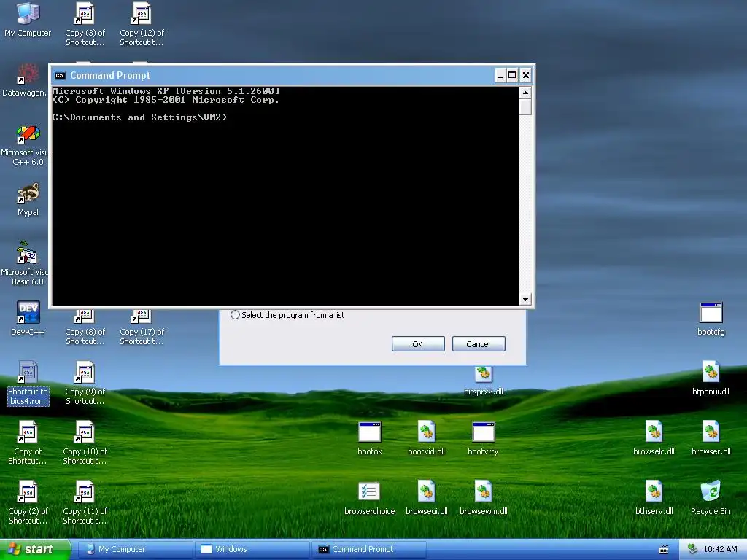Open Command Prompt title bar system icon

(x=61, y=75)
